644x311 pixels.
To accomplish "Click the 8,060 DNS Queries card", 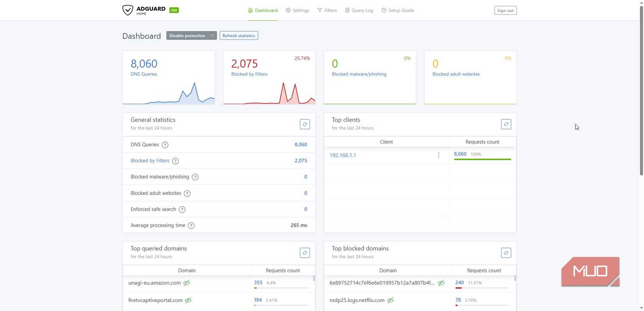I will tap(169, 77).
